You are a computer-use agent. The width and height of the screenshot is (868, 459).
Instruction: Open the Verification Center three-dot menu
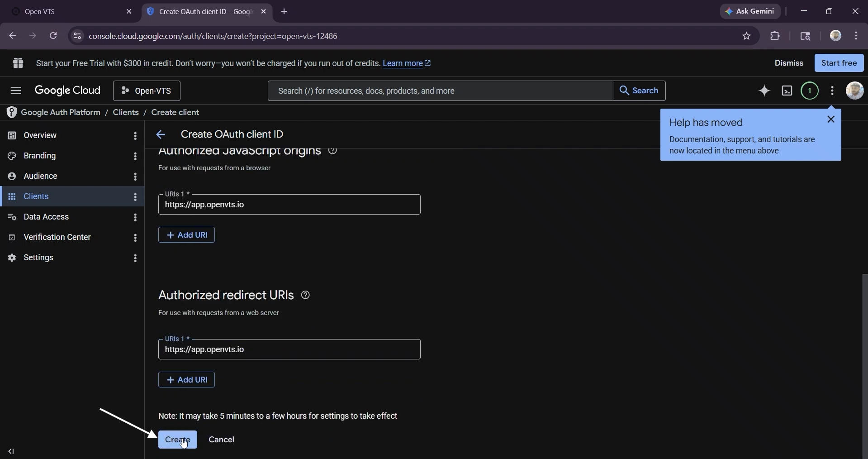[135, 238]
